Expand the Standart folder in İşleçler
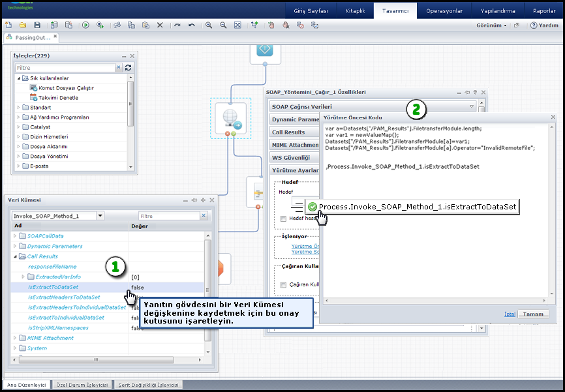Screen dimensions: 565x392 [18, 108]
